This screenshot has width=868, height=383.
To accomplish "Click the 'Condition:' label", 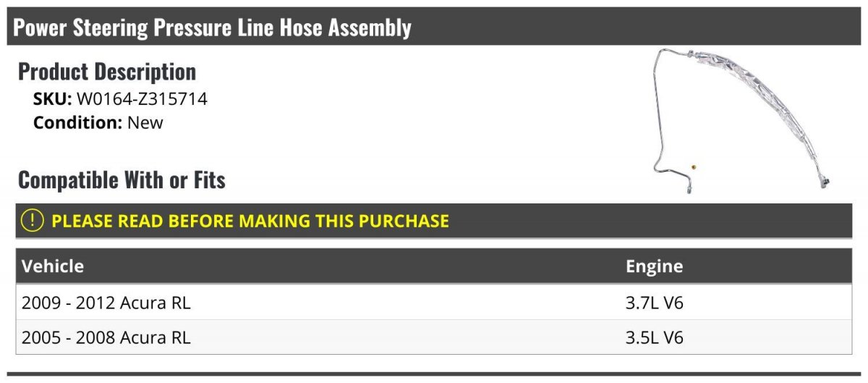I will 77,122.
